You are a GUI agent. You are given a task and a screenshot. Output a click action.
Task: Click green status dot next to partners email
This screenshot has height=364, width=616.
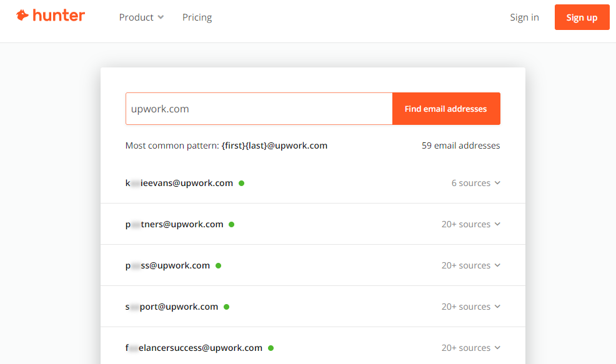[231, 225]
